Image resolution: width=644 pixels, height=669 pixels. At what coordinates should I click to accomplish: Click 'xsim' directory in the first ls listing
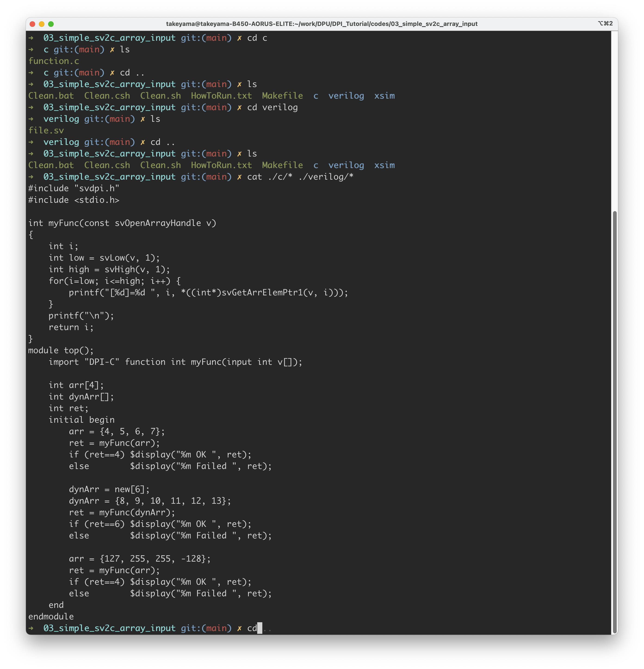point(384,96)
